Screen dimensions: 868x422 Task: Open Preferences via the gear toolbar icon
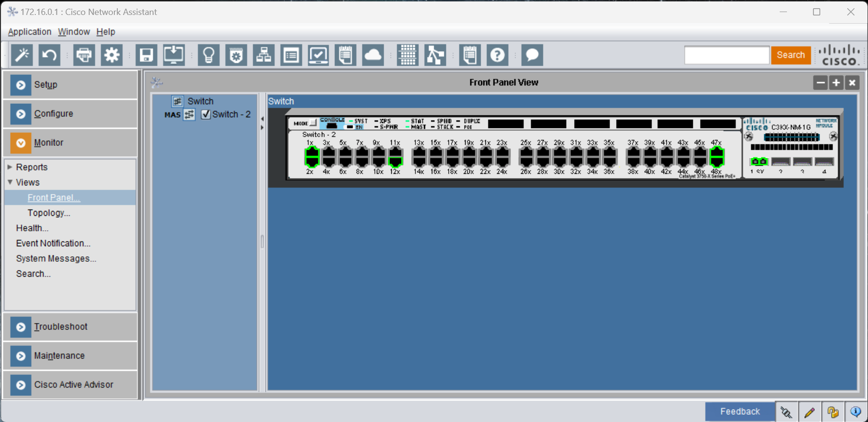pos(111,55)
